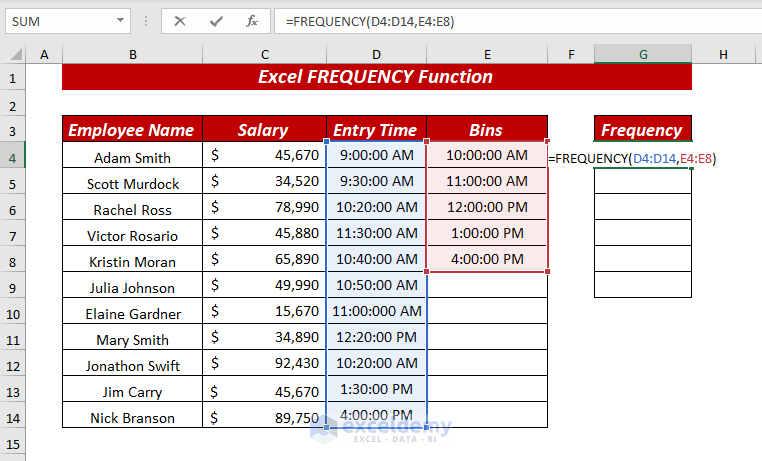The image size is (762, 461).
Task: Select column F header
Action: [571, 54]
